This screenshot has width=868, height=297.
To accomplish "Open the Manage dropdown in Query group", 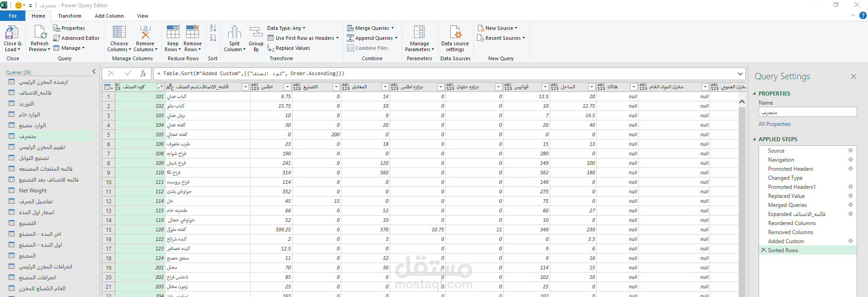I will click(69, 48).
